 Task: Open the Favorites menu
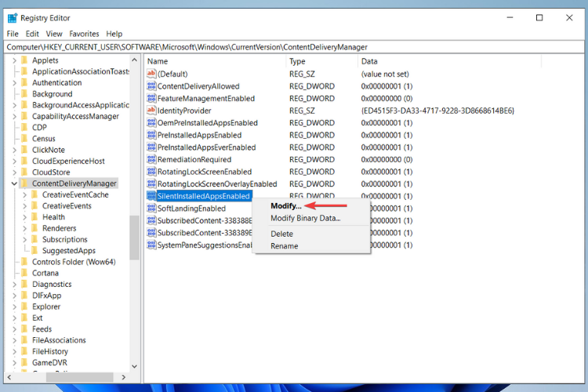point(84,34)
